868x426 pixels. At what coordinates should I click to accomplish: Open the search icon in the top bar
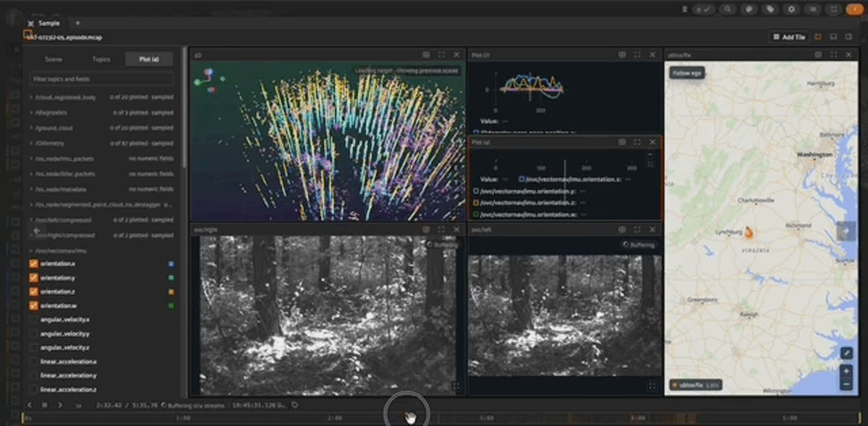[728, 9]
